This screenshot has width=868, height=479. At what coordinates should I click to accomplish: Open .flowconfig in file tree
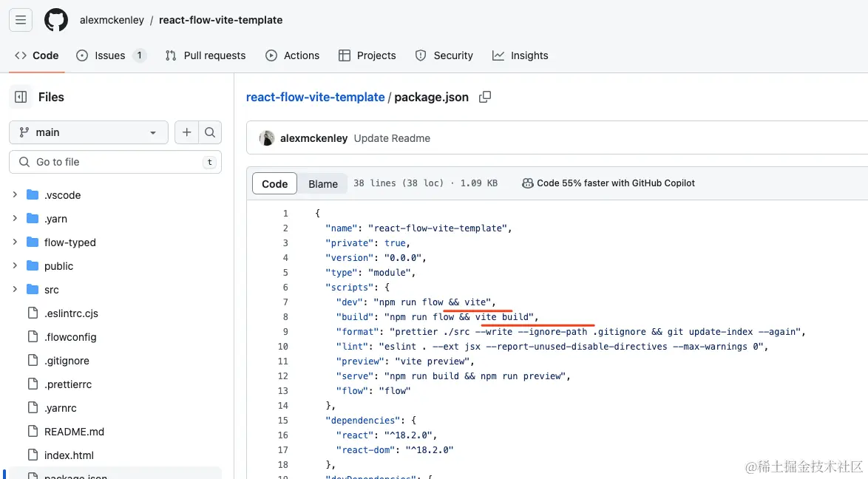pos(70,336)
